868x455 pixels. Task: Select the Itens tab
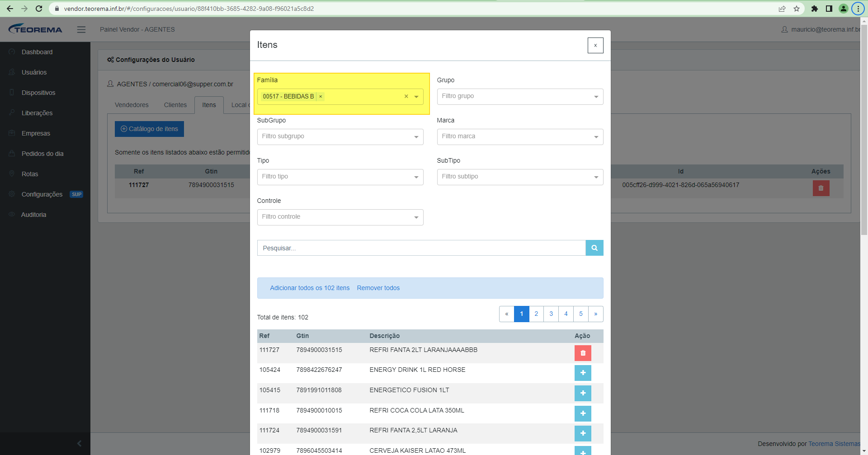coord(209,105)
